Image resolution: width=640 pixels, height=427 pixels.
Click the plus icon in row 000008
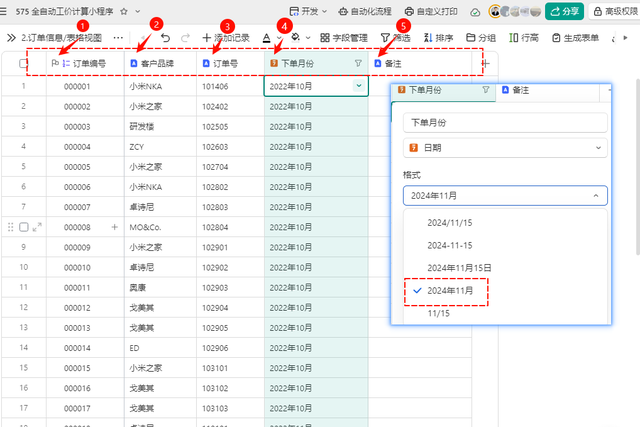(115, 227)
